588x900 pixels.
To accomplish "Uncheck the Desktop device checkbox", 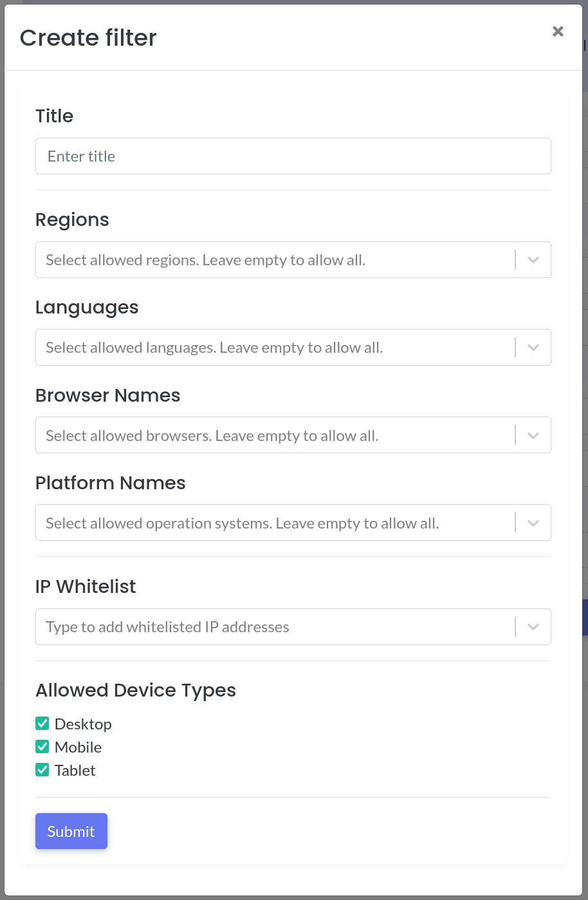I will click(42, 724).
